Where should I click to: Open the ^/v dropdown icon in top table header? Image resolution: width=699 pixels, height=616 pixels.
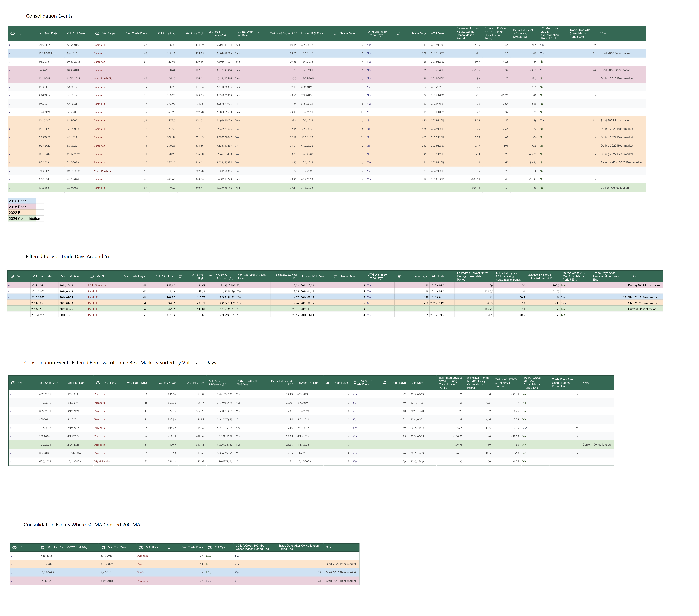pos(13,33)
